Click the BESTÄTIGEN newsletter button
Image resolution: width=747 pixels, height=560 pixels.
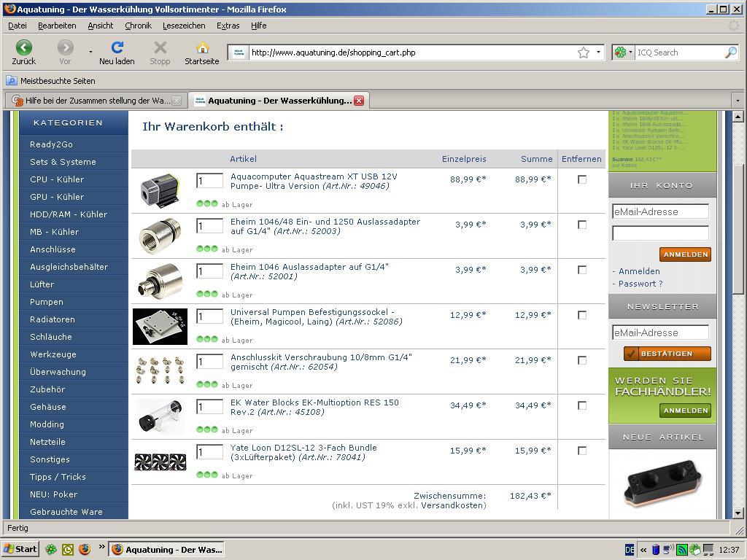pyautogui.click(x=667, y=354)
